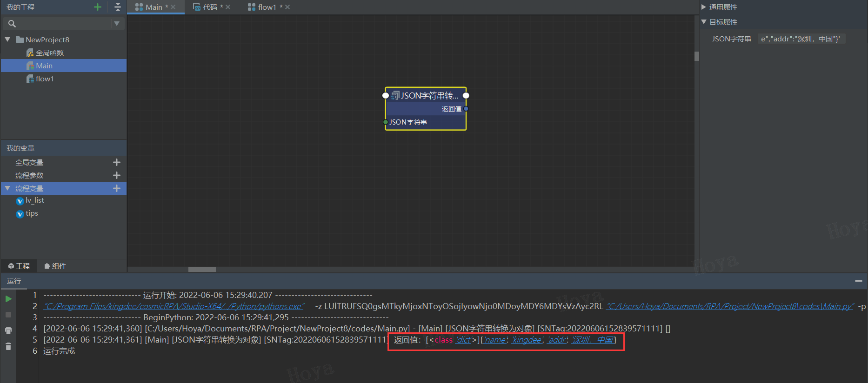Click the green run play button
Viewport: 868px width, 383px height.
coord(8,299)
